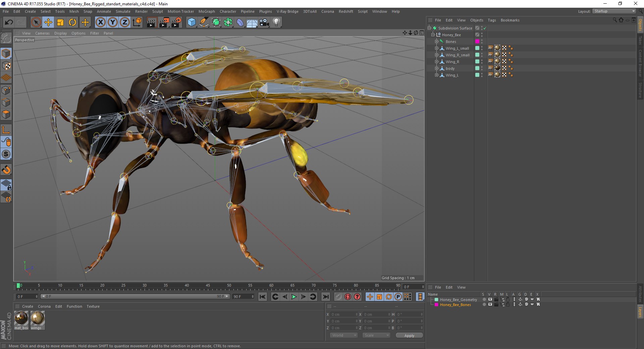Click the body layer color swatch
Screen dimensions: 644x349
pos(477,68)
